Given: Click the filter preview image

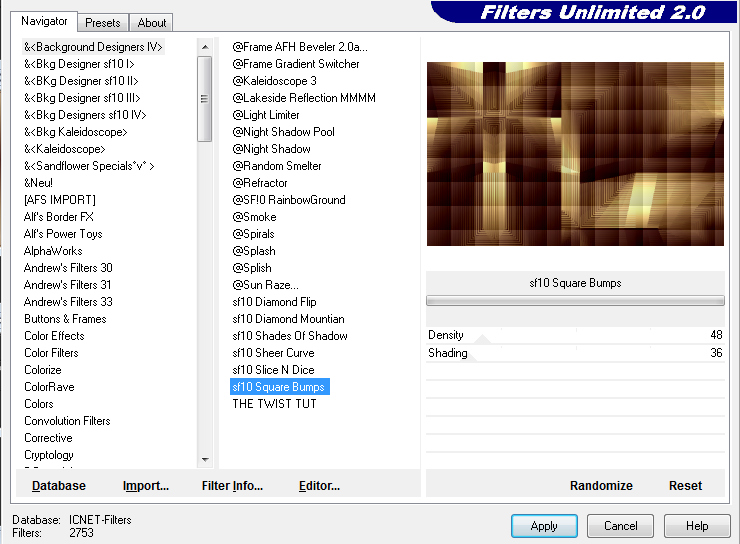Looking at the screenshot, I should [575, 154].
